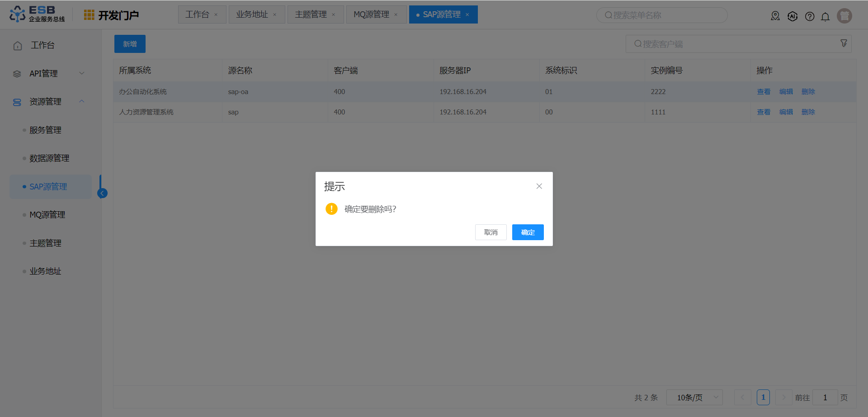Switch to the 主题管理 tab

click(x=311, y=14)
